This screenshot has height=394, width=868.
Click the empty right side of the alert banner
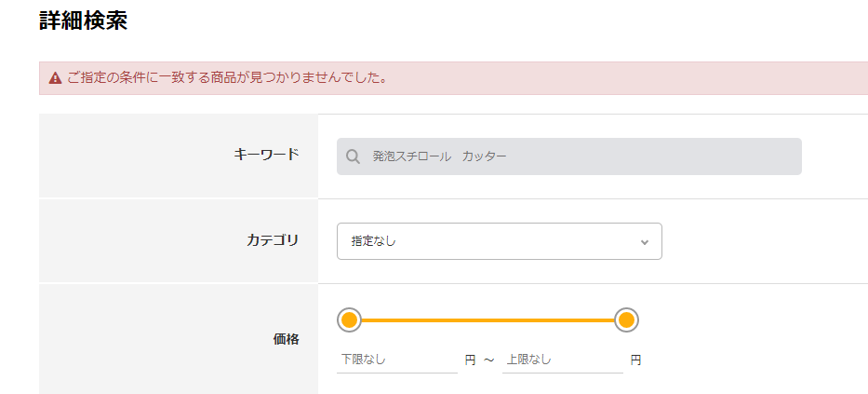point(625,78)
